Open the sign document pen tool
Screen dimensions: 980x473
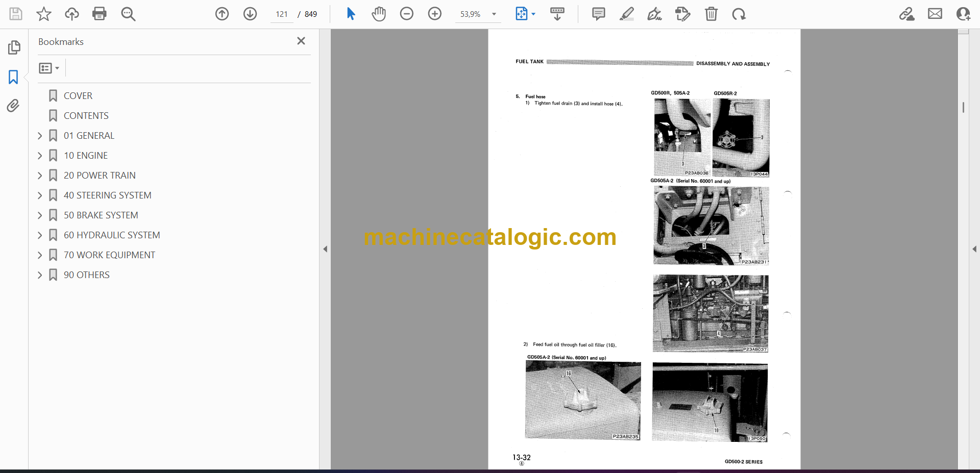pos(655,14)
